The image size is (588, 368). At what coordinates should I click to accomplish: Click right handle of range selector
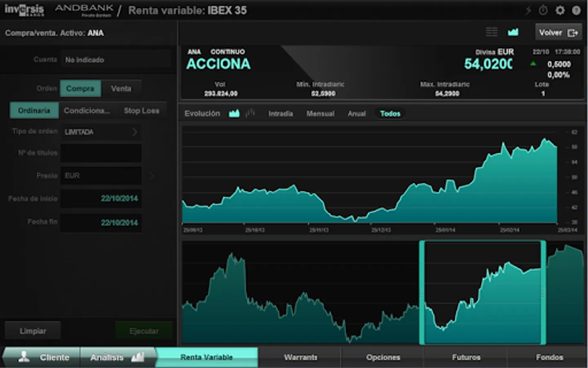click(543, 292)
